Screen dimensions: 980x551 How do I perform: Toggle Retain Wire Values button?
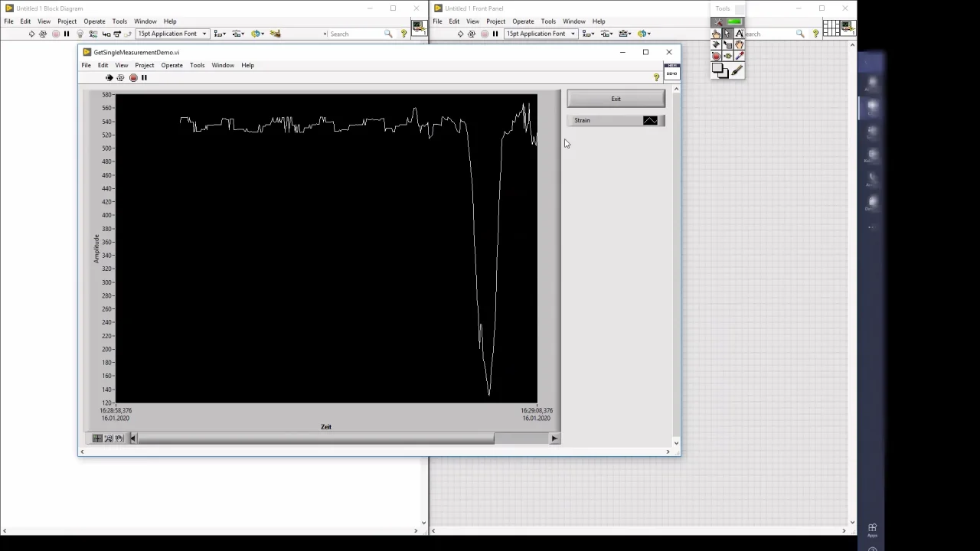click(93, 34)
